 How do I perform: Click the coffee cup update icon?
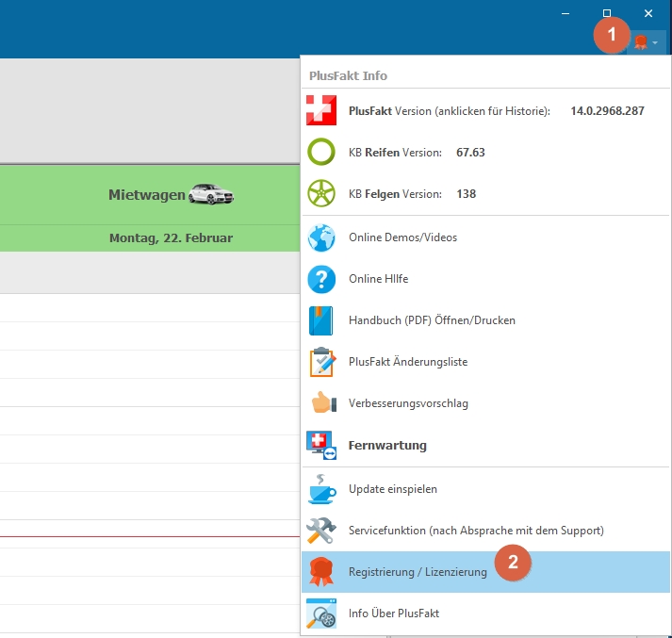pos(321,489)
